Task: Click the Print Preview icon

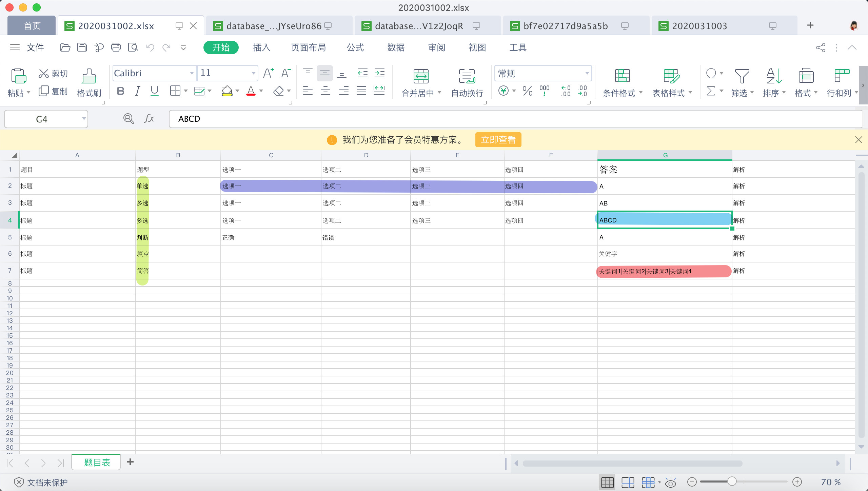Action: click(x=133, y=47)
